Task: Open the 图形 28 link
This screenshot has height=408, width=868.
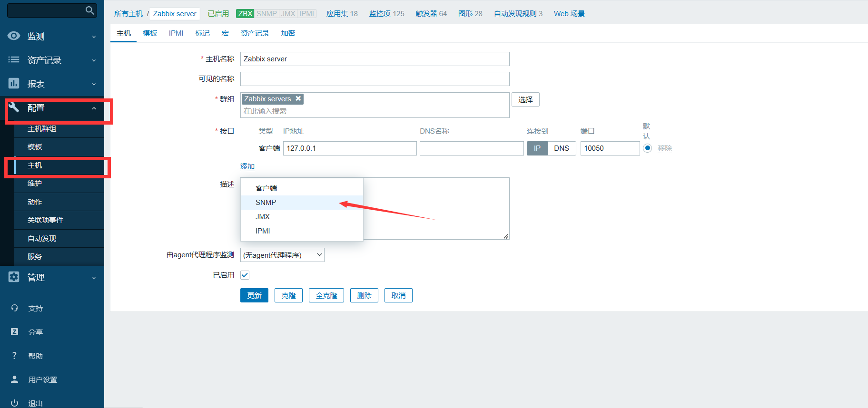Action: [x=470, y=13]
